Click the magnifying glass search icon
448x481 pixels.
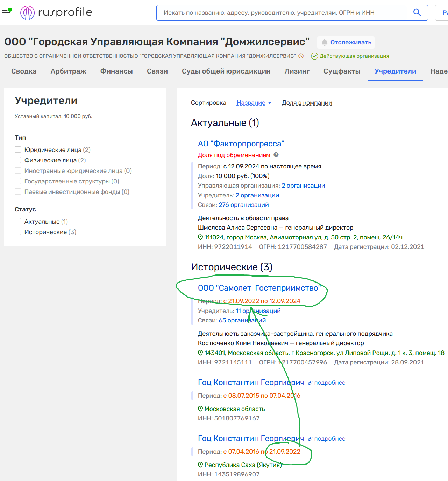(417, 13)
